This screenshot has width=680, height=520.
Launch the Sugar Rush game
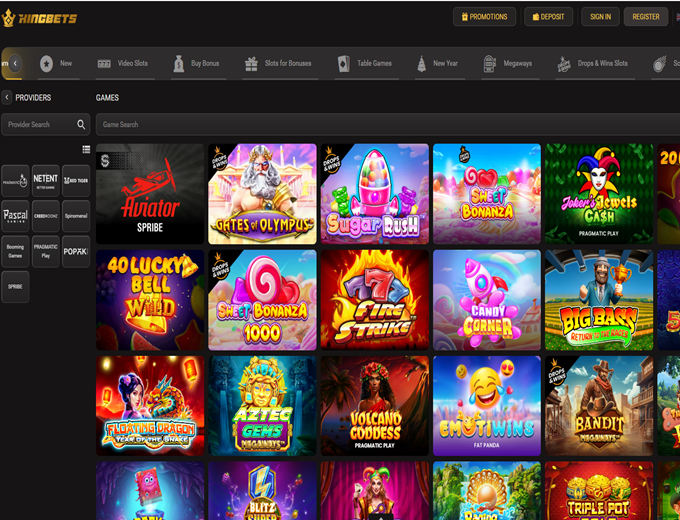click(375, 194)
